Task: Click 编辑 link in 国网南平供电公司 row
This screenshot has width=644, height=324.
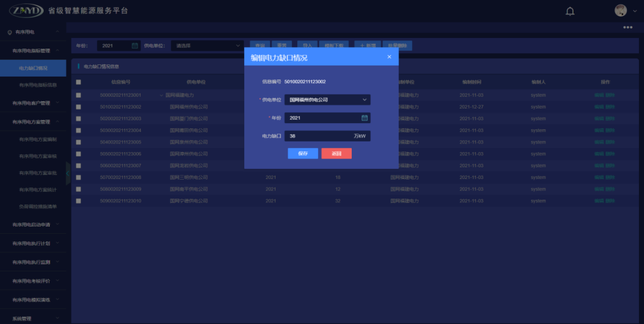Action: coord(599,189)
